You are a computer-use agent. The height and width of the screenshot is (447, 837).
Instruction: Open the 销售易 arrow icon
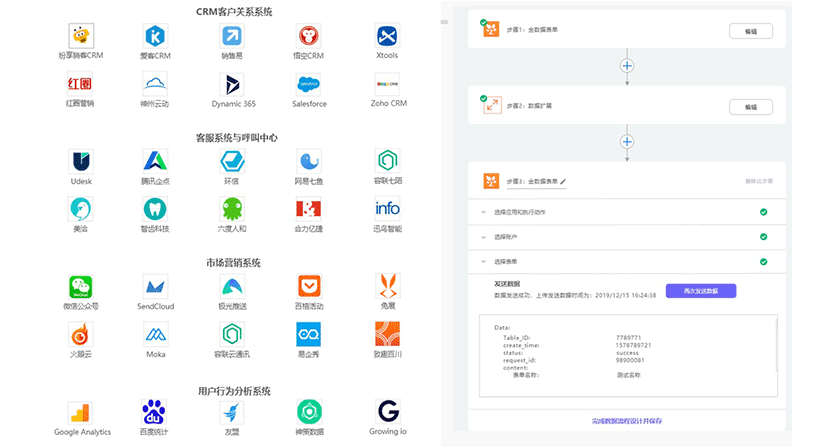[x=232, y=36]
